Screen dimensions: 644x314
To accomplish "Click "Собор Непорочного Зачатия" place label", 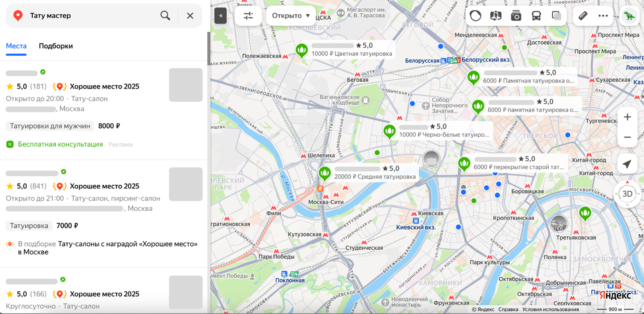I will point(449,105).
